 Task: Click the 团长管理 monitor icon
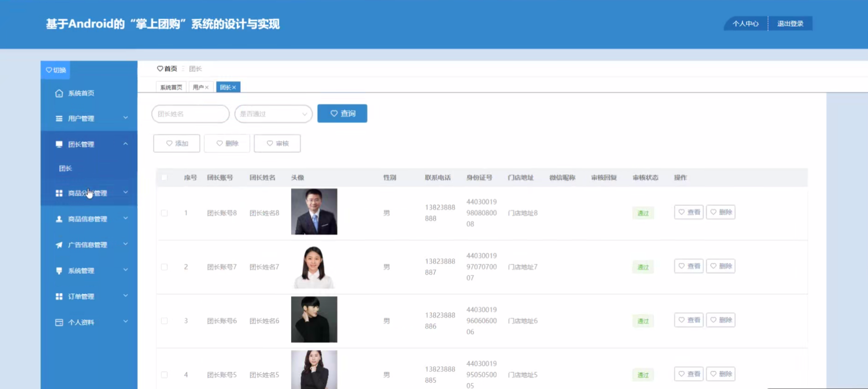(59, 144)
